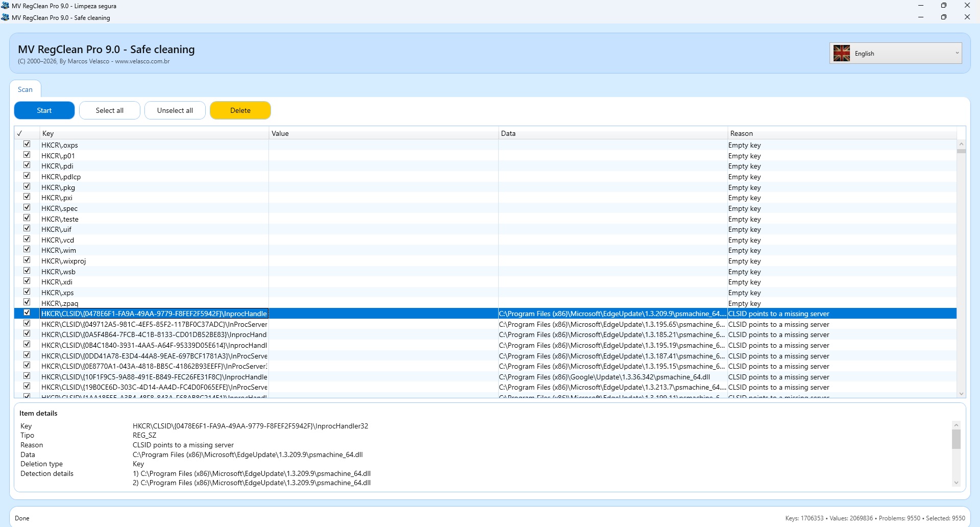This screenshot has width=980, height=527.
Task: Click the MV RegClean app icon in title bar
Action: pos(5,17)
